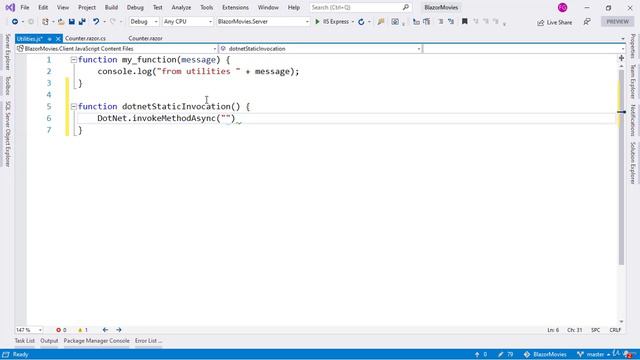Click the browser refresh icon in toolbar
Screen dimensions: 640x360
pos(361,22)
